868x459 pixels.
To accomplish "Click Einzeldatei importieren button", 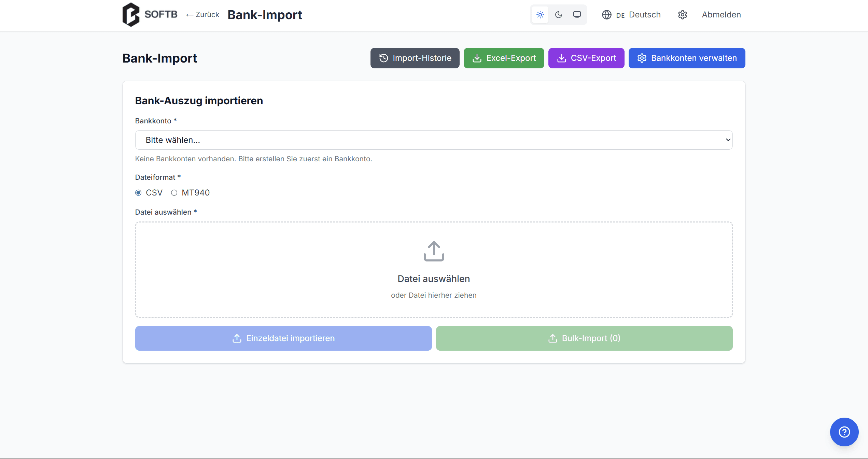I will 283,338.
